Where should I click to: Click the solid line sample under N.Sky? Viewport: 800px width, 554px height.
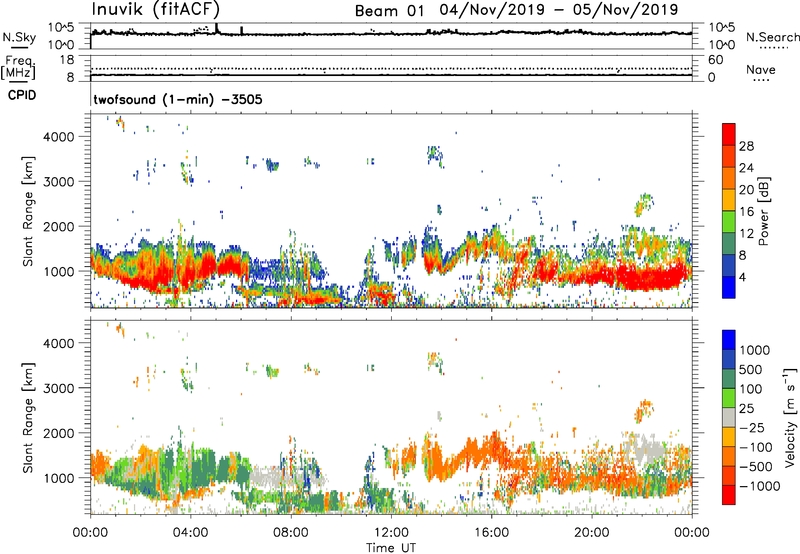[19, 47]
